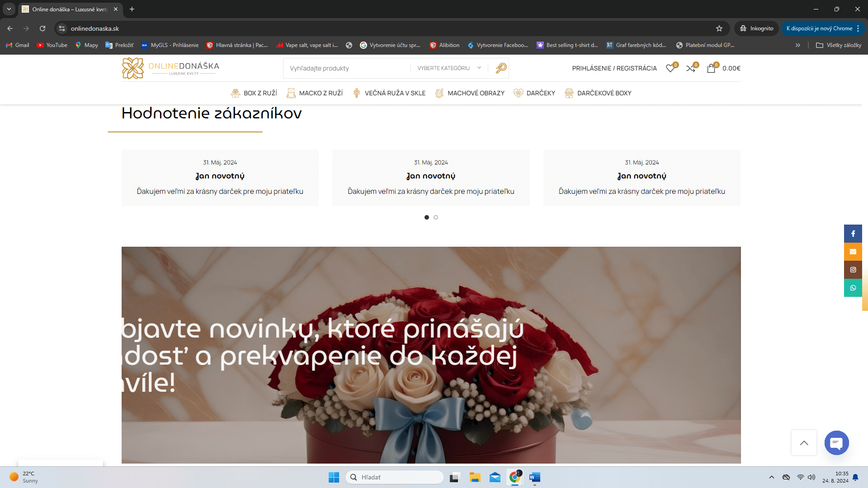Image resolution: width=868 pixels, height=488 pixels.
Task: Open Macko z ruží menu item
Action: tap(315, 93)
